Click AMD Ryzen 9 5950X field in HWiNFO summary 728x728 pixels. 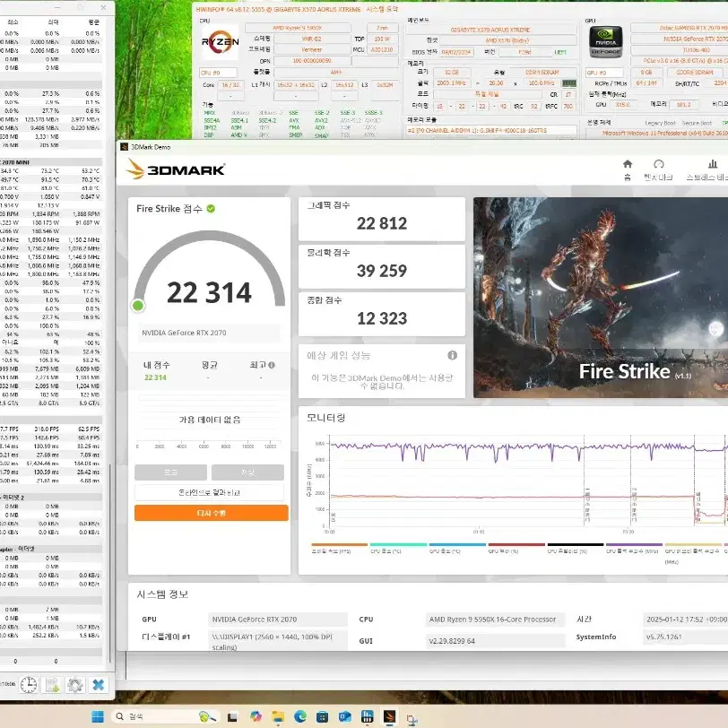pos(298,28)
